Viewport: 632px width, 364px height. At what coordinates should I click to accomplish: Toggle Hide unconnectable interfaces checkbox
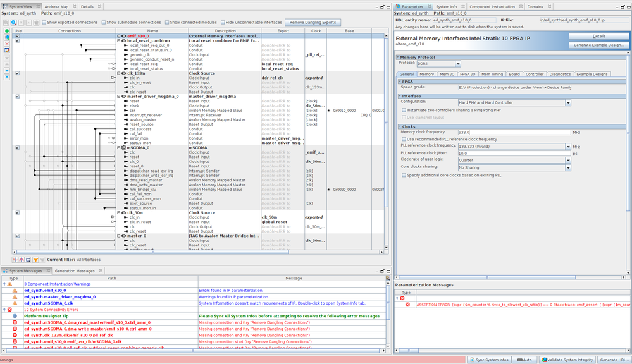[x=223, y=22]
